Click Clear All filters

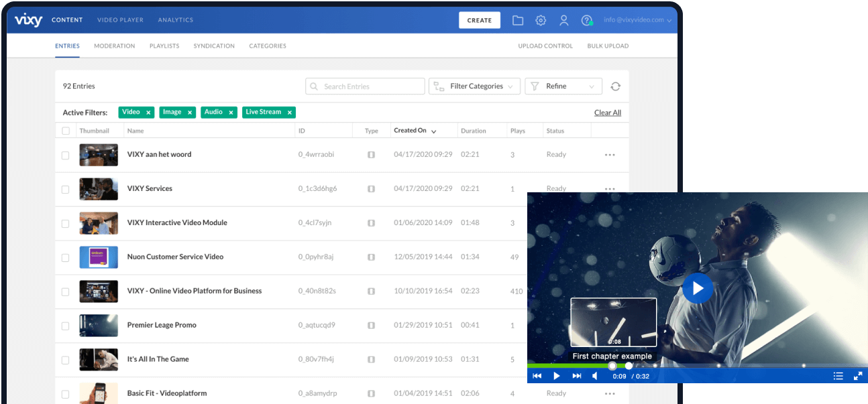click(608, 113)
